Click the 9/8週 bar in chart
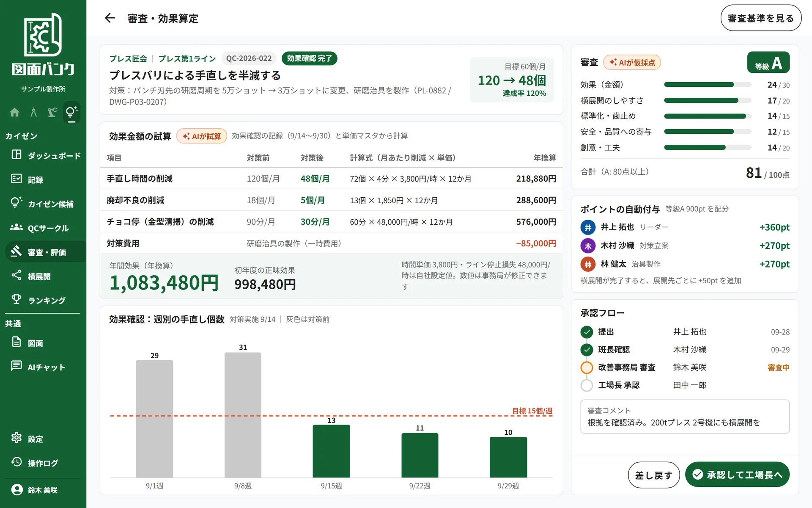812x508 pixels. (x=243, y=415)
